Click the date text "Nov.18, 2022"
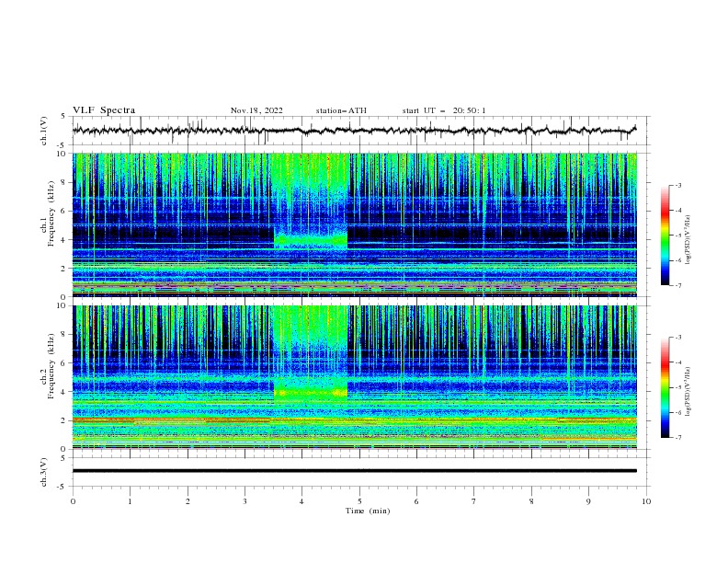Image resolution: width=728 pixels, height=563 pixels. pyautogui.click(x=256, y=110)
